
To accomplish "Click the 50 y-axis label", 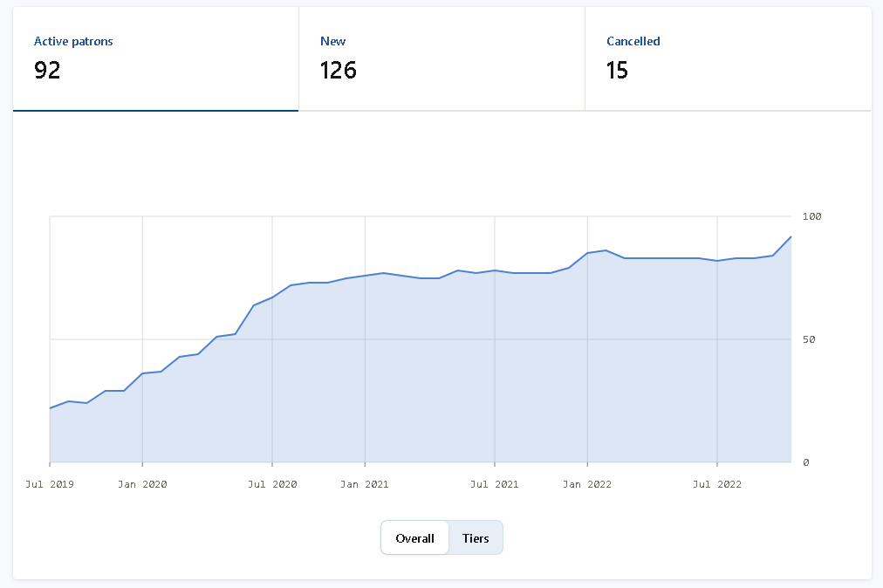I will click(809, 339).
